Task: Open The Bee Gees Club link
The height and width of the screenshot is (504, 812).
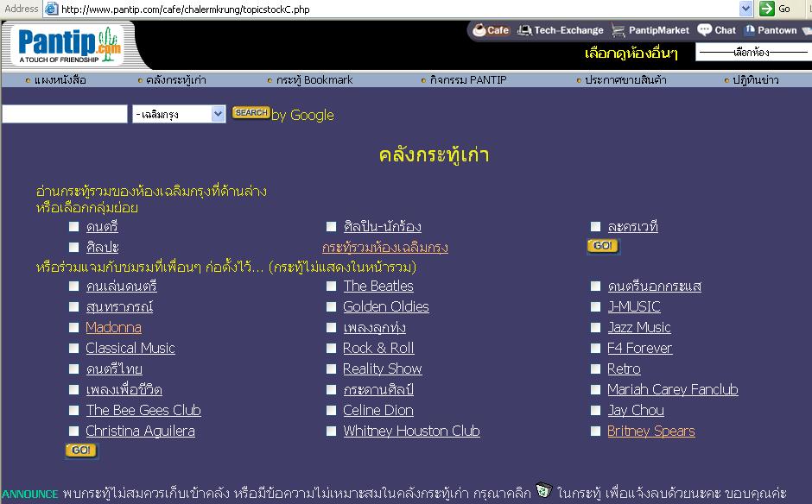Action: [143, 410]
